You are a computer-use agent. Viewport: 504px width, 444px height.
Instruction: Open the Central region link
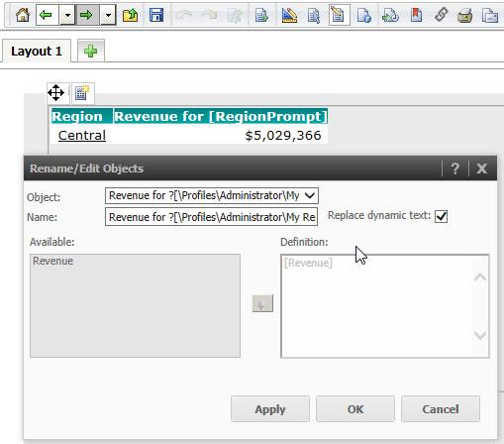(x=82, y=136)
